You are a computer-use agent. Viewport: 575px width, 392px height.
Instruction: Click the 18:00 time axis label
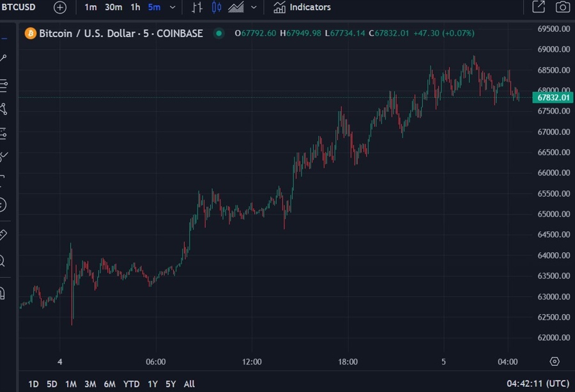pyautogui.click(x=348, y=362)
